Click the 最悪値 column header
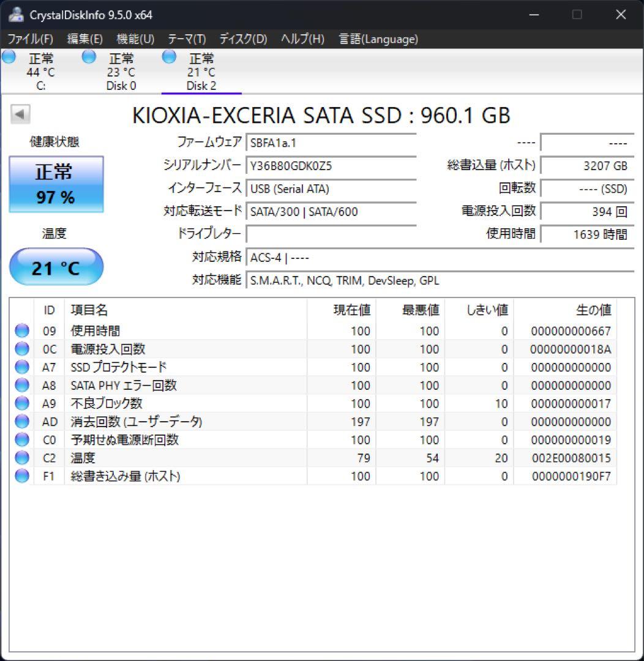Viewport: 644px width, 661px height. pos(410,310)
